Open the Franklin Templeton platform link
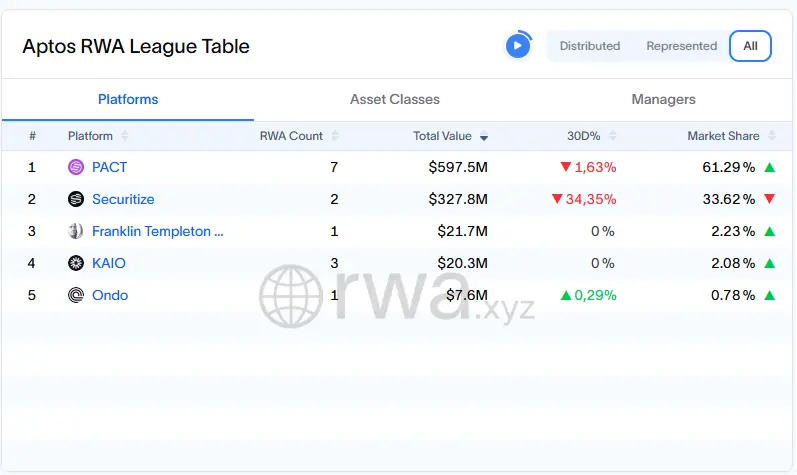This screenshot has width=797, height=475. point(158,231)
